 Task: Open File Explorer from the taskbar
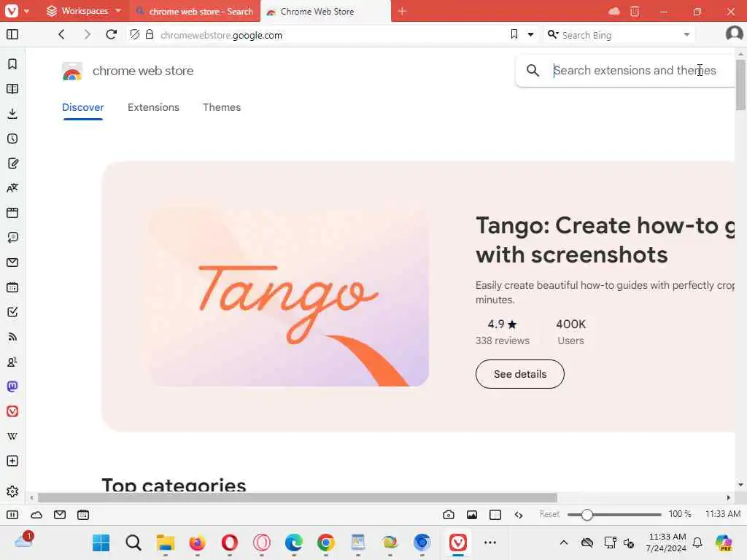(x=166, y=542)
